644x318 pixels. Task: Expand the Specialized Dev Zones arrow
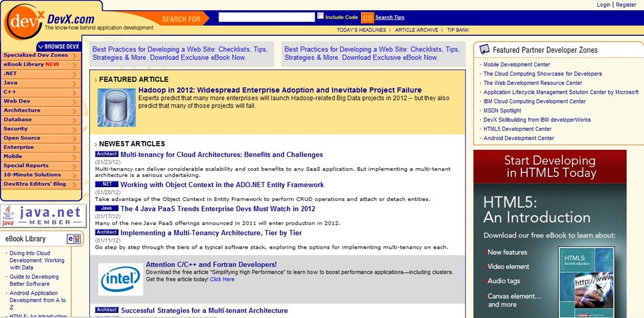(74, 55)
